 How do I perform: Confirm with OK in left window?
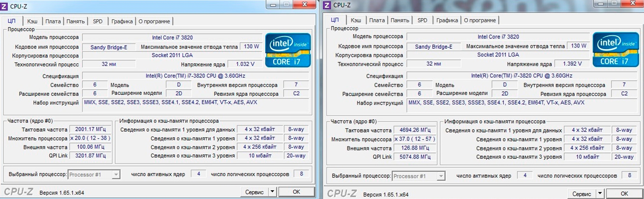click(x=296, y=192)
